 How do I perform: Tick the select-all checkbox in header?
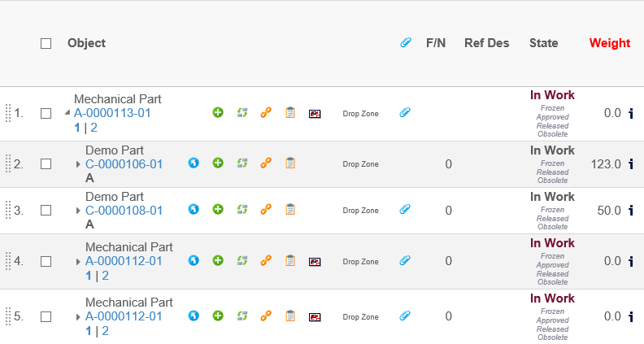click(x=46, y=43)
